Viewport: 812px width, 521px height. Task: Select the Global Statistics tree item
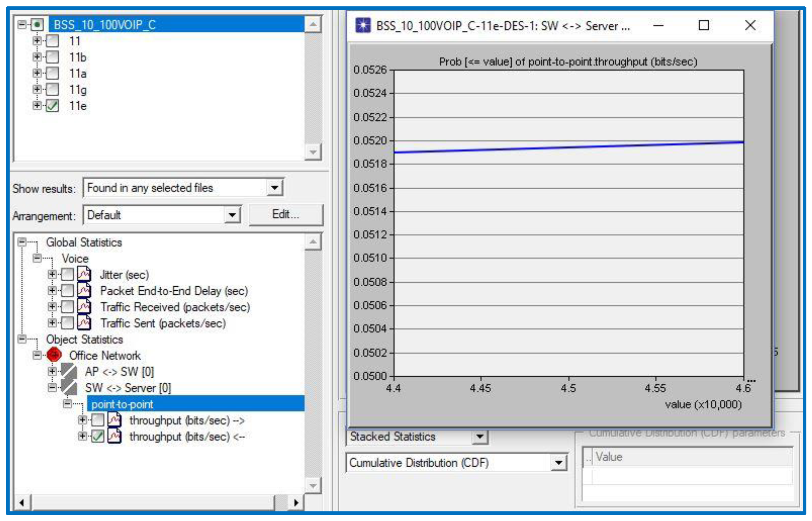pos(84,242)
